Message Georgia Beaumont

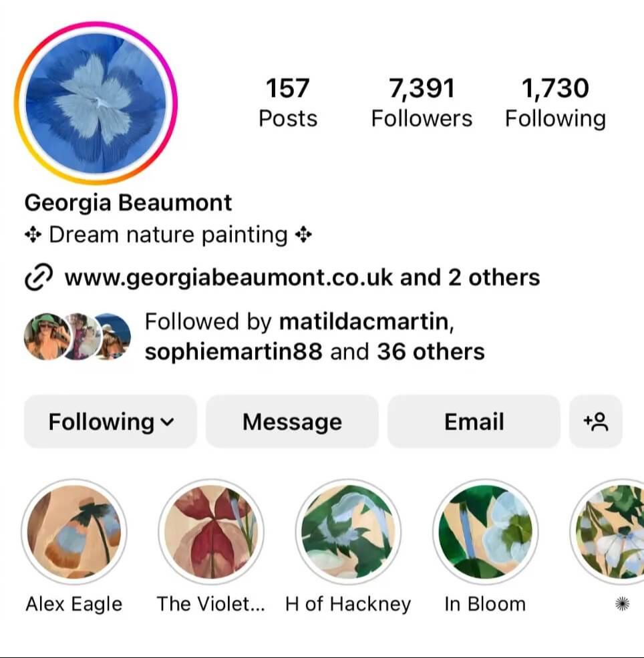coord(292,422)
